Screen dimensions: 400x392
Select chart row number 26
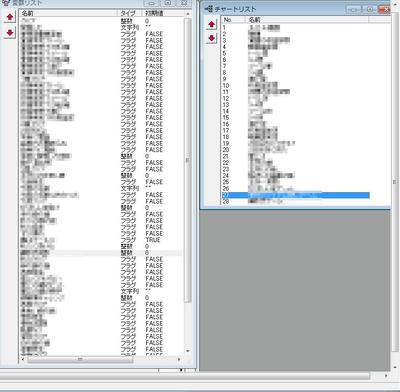295,188
